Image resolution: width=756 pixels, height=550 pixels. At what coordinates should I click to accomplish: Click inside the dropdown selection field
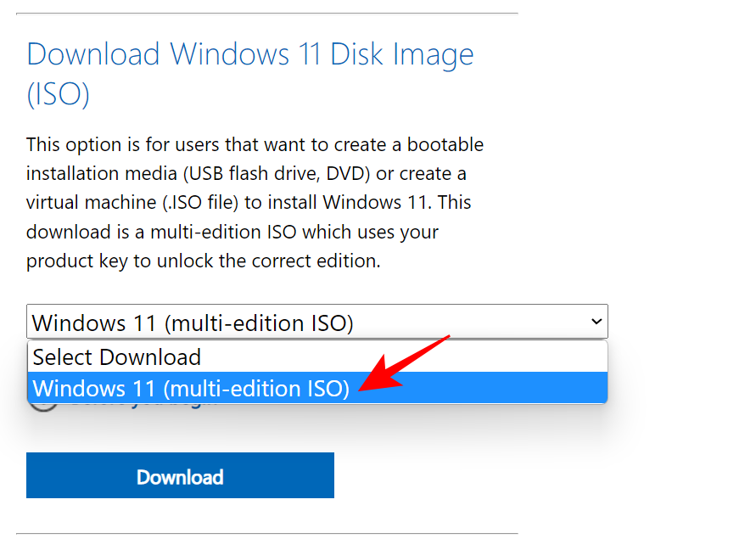coord(255,322)
